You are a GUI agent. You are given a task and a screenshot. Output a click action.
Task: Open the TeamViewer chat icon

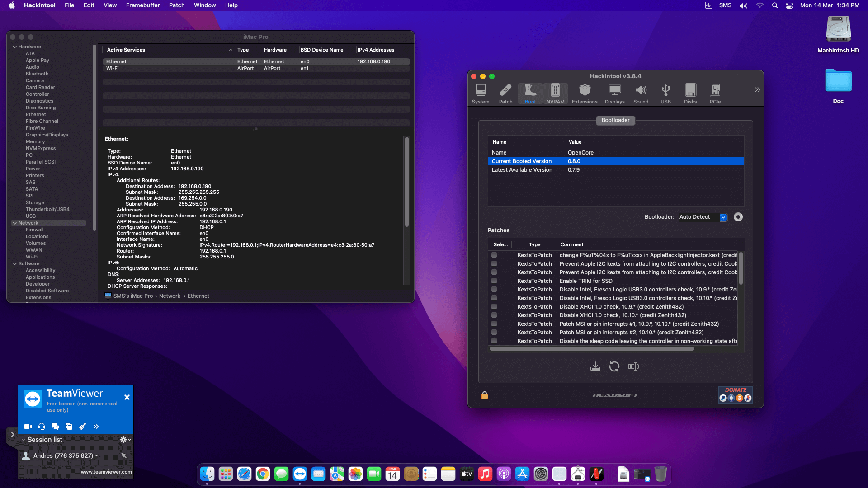coord(55,426)
